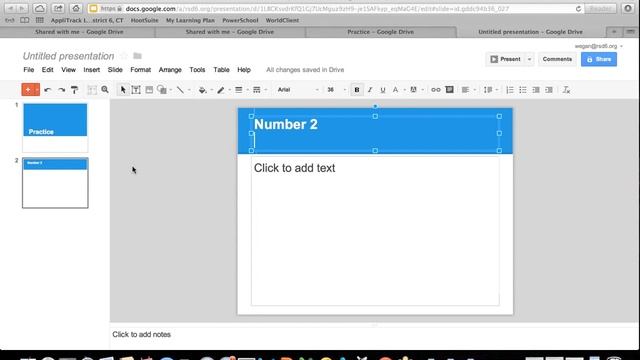This screenshot has width=640, height=360.
Task: Open the Slide menu
Action: coord(115,70)
